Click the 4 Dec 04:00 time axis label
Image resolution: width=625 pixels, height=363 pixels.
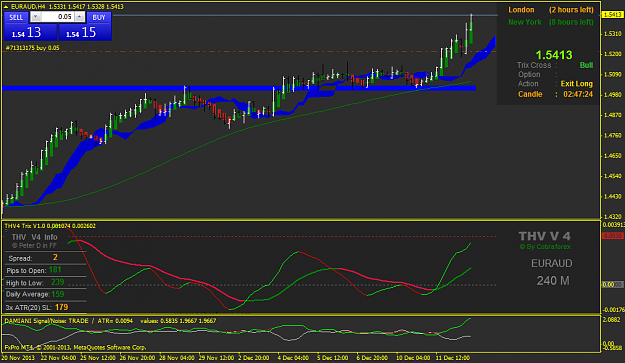click(293, 358)
